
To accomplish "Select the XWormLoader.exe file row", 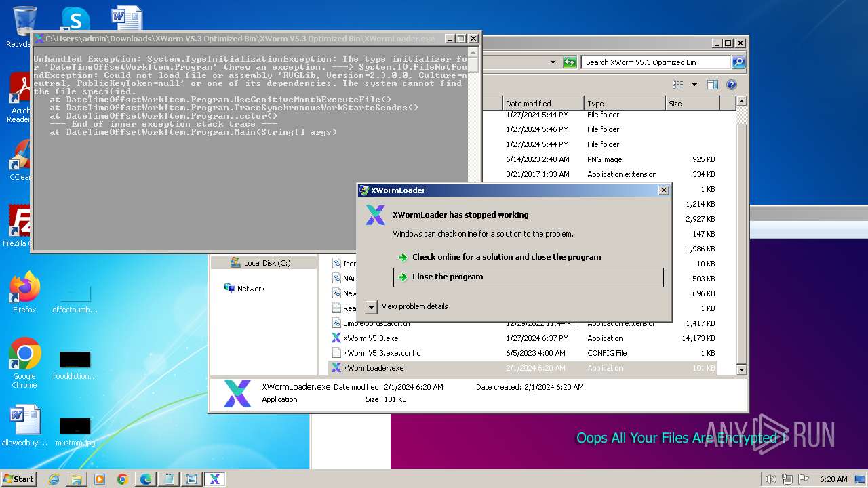I will [523, 368].
